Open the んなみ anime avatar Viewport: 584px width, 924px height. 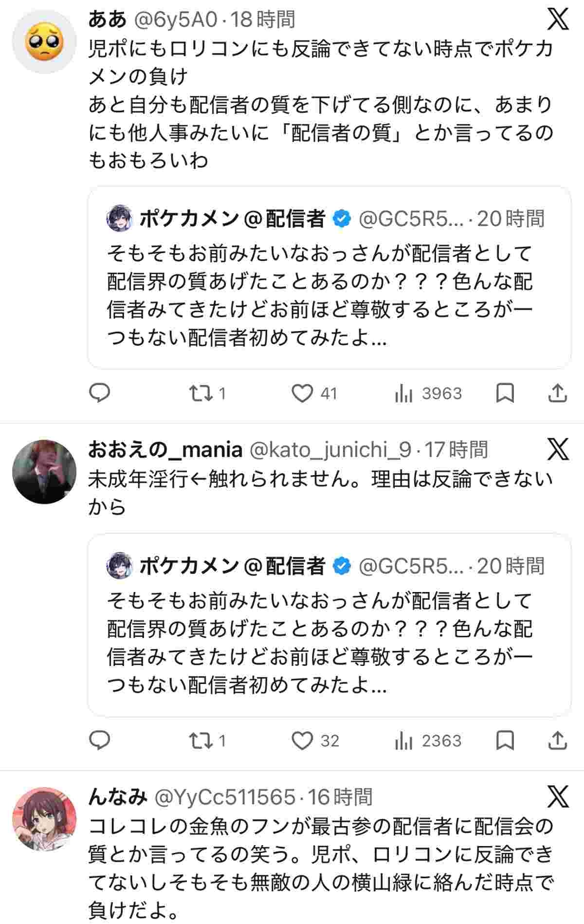click(44, 819)
